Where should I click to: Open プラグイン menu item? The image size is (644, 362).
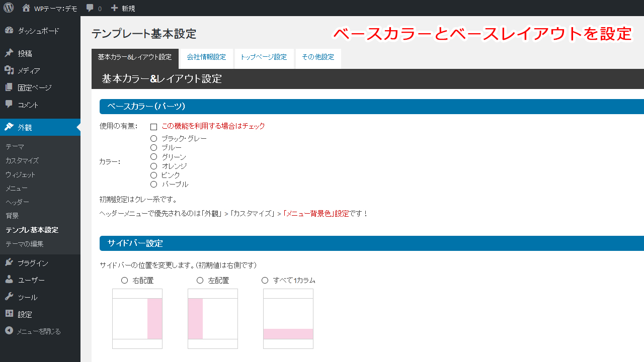tap(40, 263)
